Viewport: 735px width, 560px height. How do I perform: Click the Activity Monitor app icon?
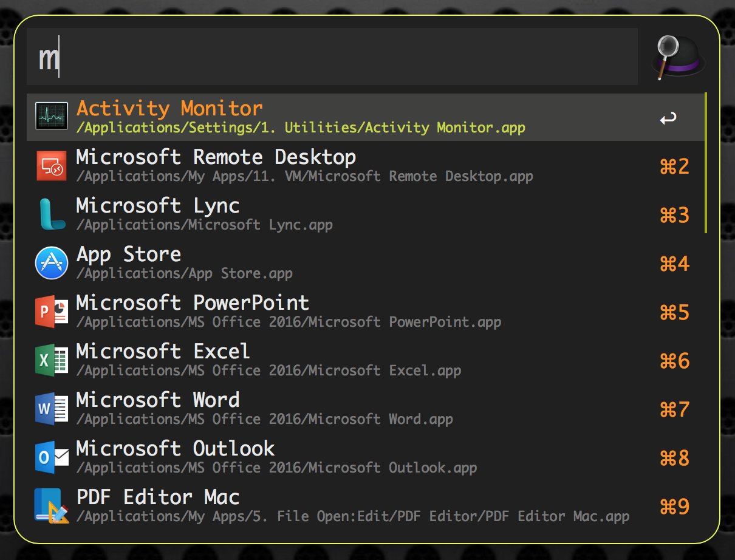[x=52, y=117]
